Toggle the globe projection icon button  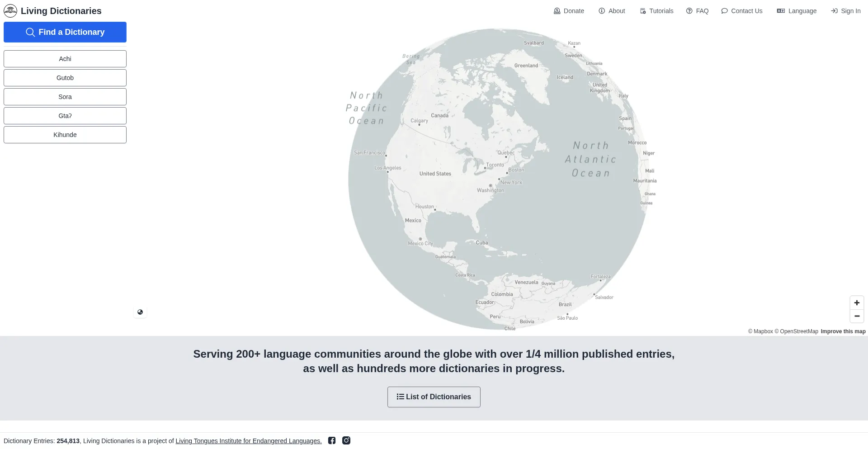click(x=140, y=312)
